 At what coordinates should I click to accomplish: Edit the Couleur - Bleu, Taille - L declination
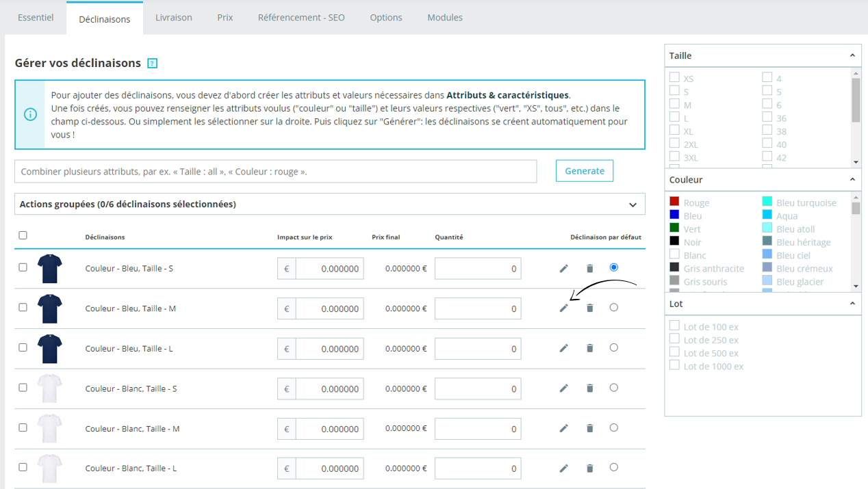[x=563, y=348]
